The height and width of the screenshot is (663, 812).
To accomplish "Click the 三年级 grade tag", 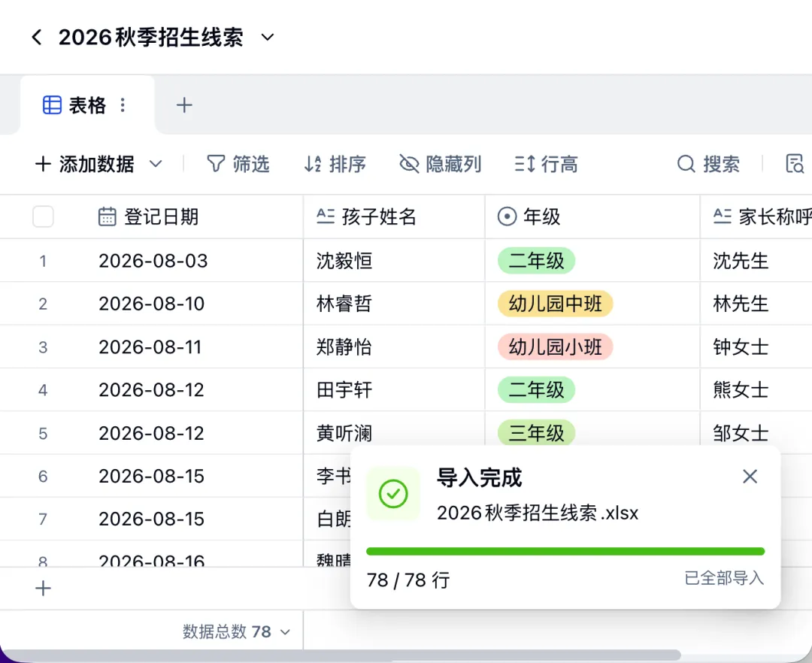I will 536,433.
